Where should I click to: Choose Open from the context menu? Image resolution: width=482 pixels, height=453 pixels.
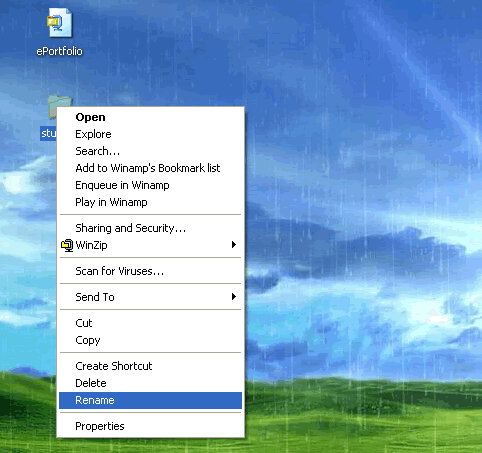(150, 117)
